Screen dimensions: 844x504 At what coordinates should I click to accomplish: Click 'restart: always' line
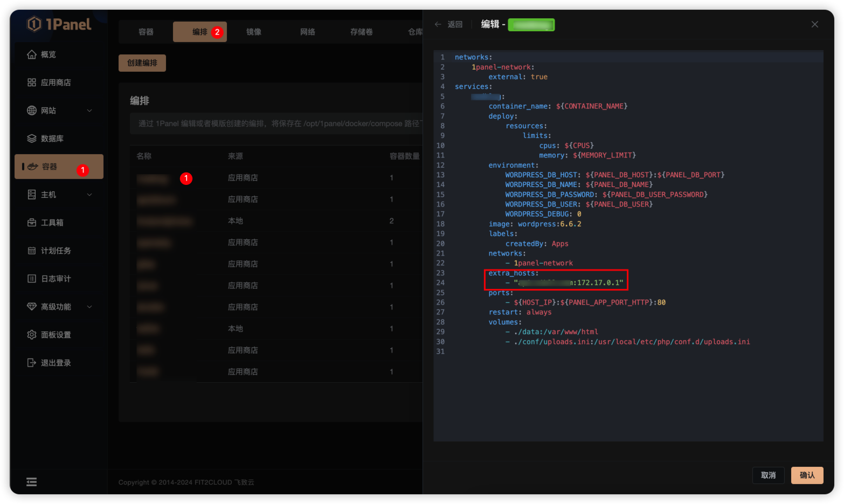pos(520,312)
